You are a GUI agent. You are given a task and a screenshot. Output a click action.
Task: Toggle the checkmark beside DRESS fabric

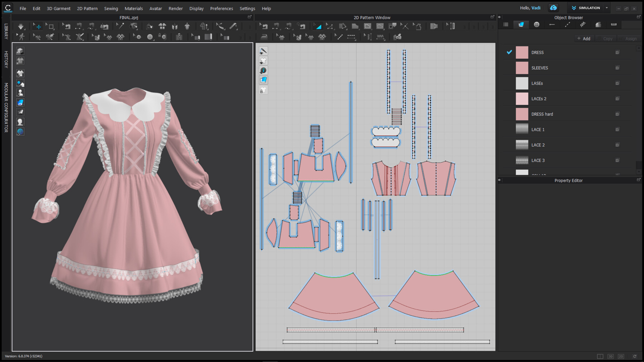[509, 52]
